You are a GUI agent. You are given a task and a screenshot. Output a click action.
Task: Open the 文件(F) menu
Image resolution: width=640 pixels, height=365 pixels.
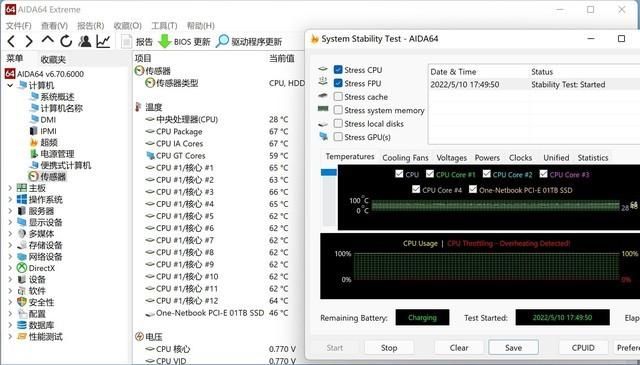coord(18,26)
